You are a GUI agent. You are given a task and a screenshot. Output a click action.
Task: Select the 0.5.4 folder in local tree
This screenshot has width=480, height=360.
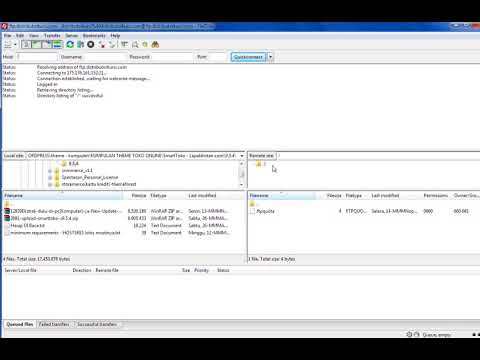73,164
